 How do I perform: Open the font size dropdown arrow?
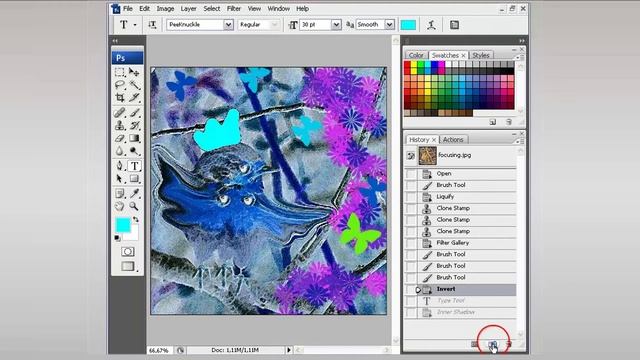tap(336, 25)
